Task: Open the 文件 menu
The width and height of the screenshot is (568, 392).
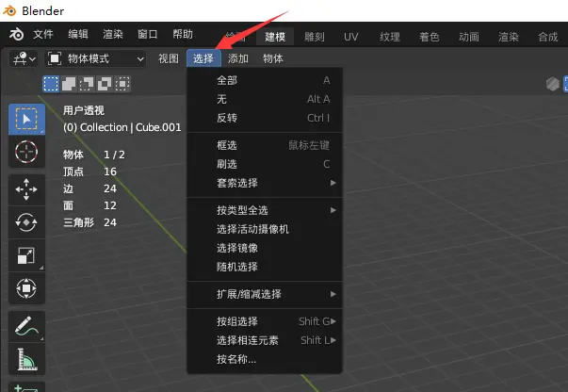Action: [x=43, y=35]
